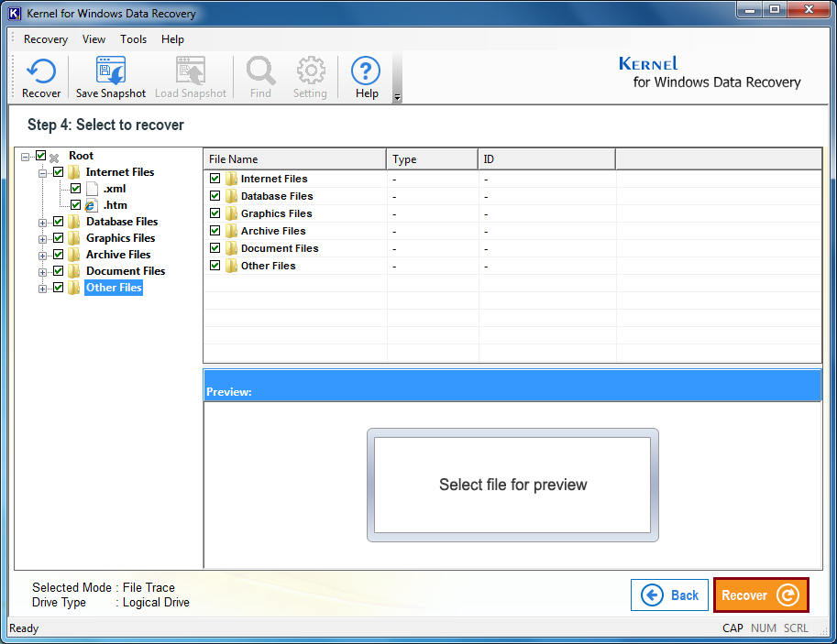Sort by Type column header

coord(433,159)
